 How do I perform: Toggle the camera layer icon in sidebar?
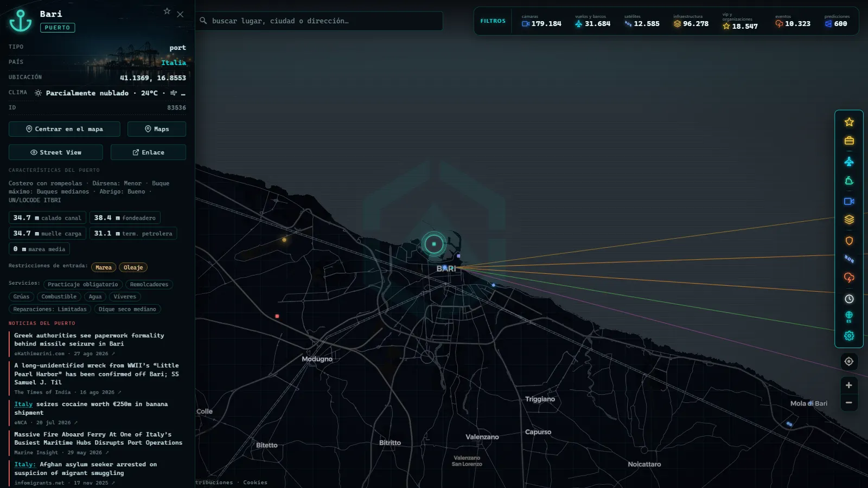pyautogui.click(x=849, y=201)
